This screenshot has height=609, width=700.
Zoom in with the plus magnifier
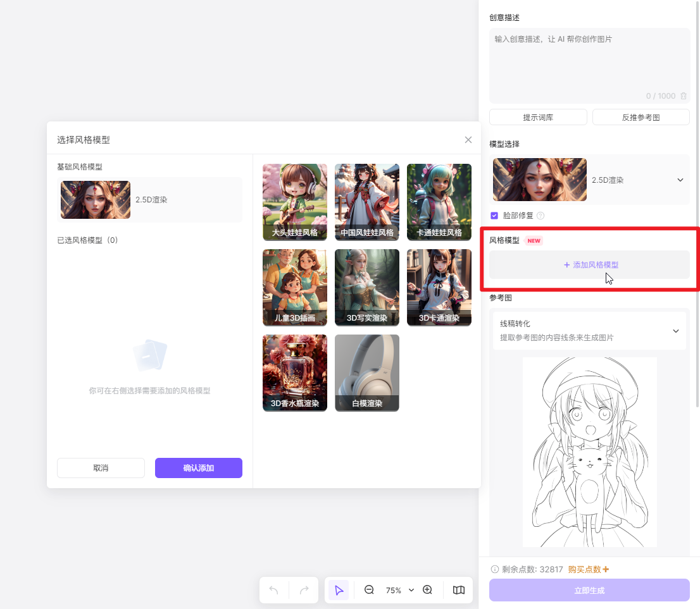(x=427, y=590)
